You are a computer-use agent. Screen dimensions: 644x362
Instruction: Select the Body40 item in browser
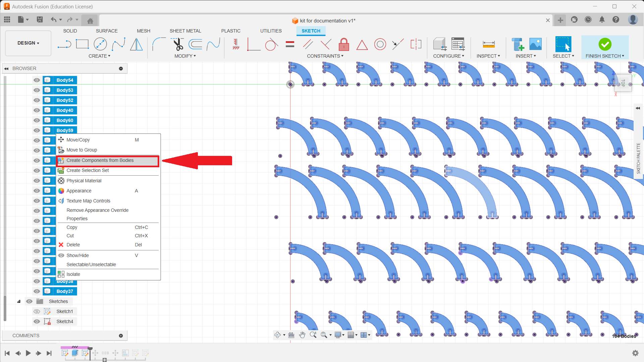pos(65,110)
